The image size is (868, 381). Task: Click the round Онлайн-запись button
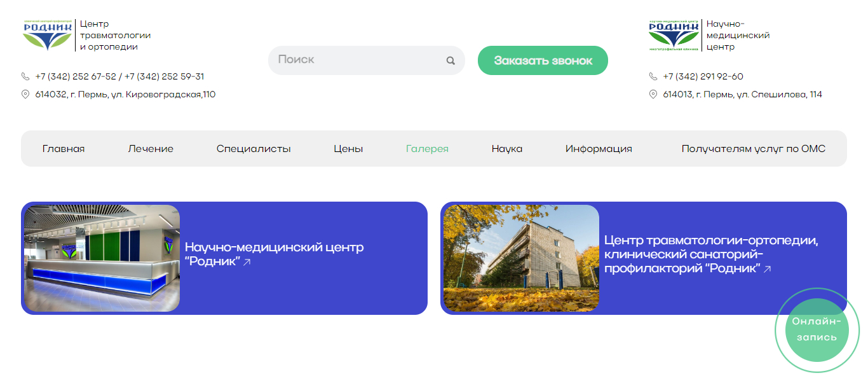click(817, 329)
